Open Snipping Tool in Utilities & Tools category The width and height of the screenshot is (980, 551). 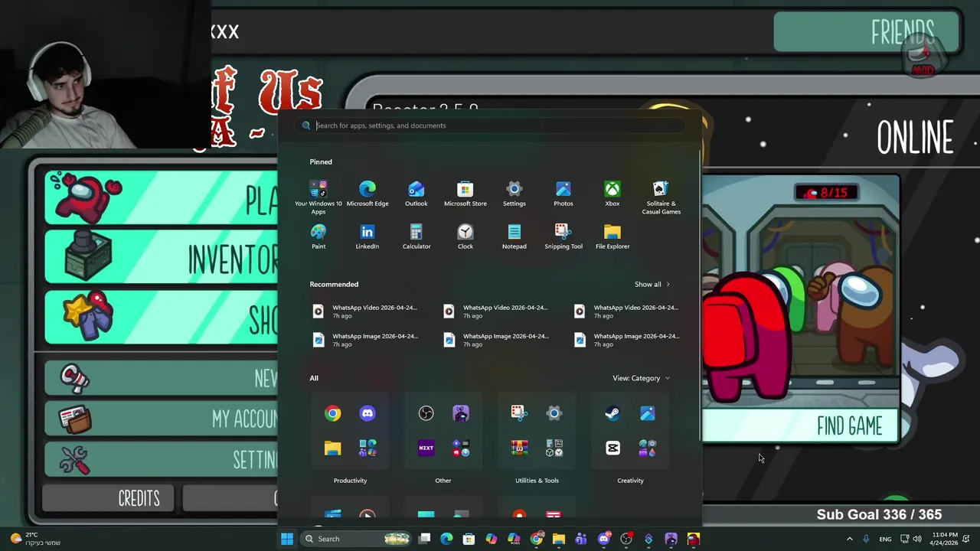(x=520, y=413)
